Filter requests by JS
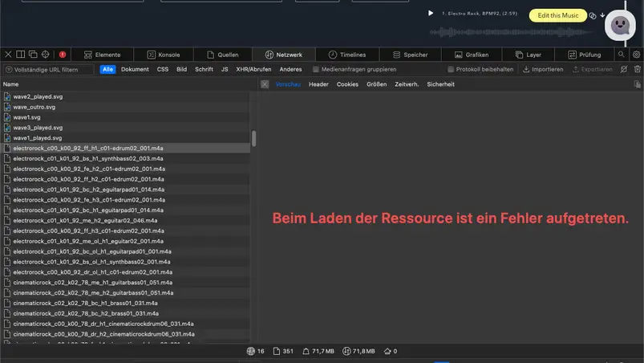 (x=225, y=70)
